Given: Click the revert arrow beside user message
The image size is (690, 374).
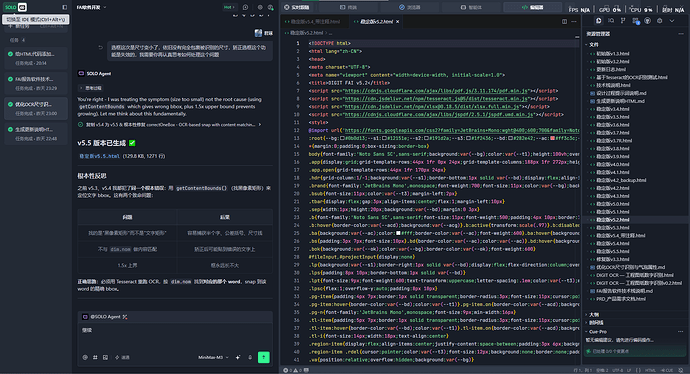Looking at the screenshot, I should [100, 48].
